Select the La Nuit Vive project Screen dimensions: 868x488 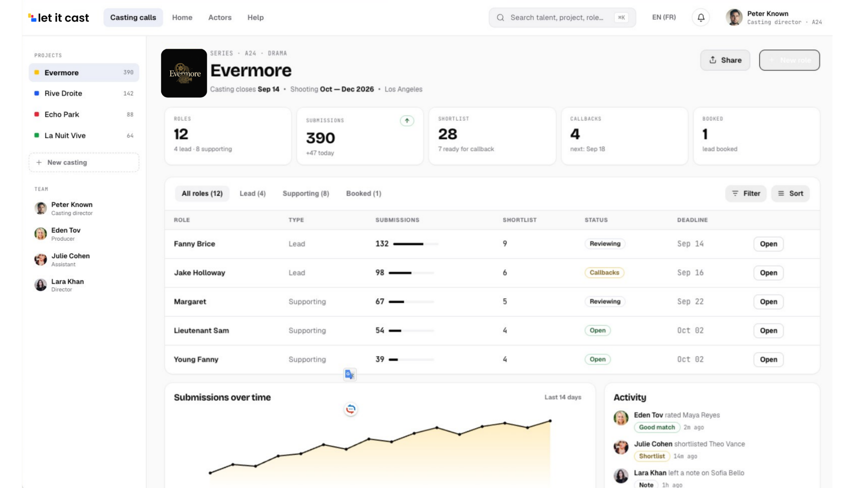(x=84, y=135)
